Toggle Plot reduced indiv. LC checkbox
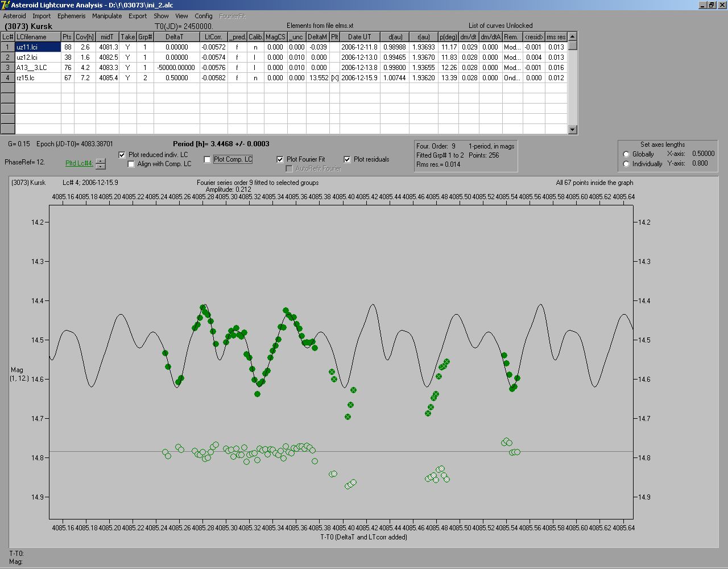 point(122,155)
